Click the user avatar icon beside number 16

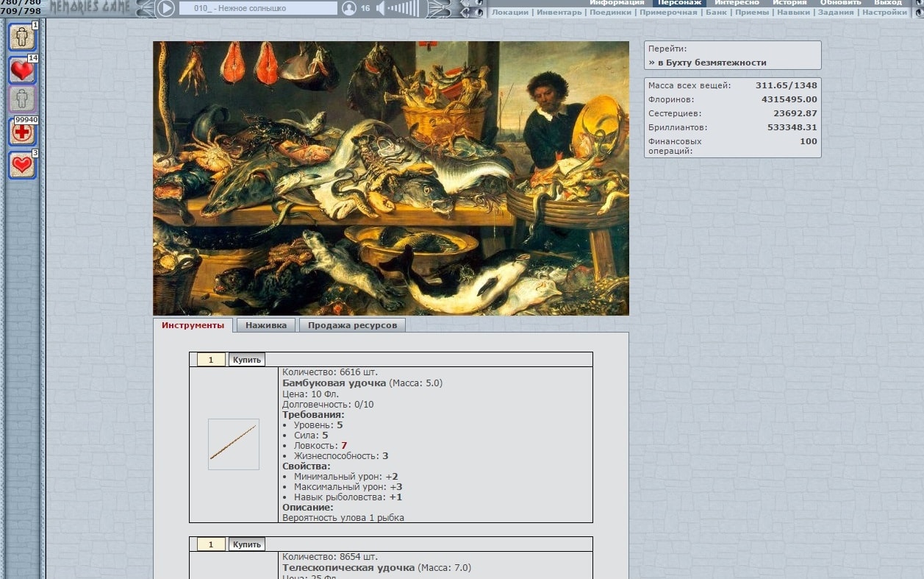point(349,9)
